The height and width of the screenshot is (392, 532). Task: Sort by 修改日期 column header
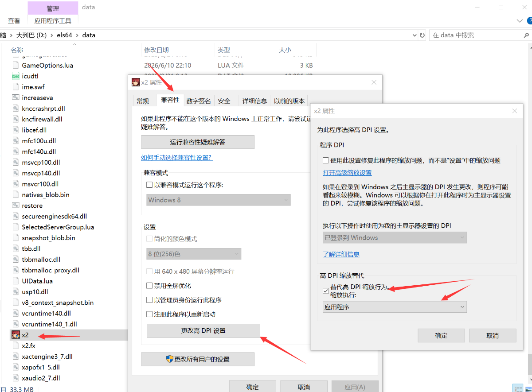(x=156, y=50)
